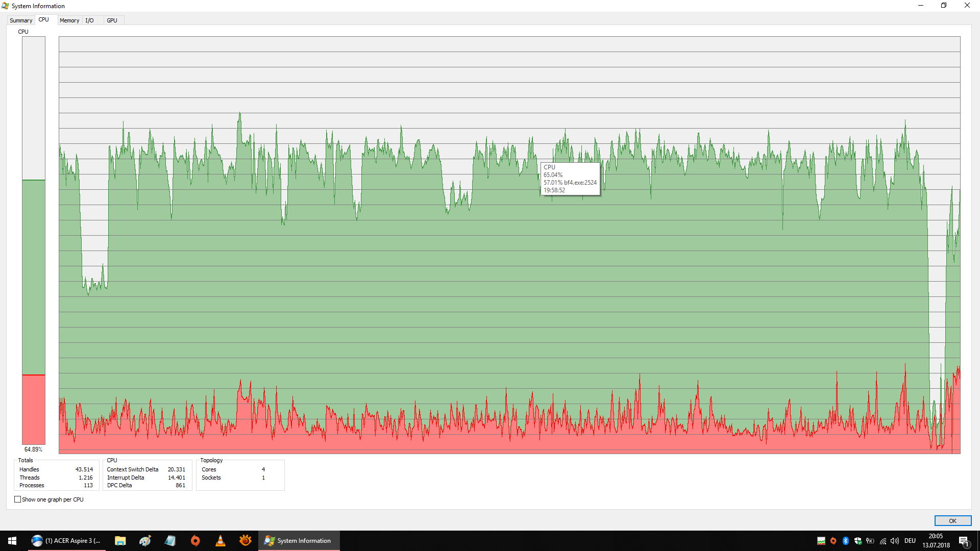Toggle Show one graph per CPU checkbox
Image resolution: width=980 pixels, height=551 pixels.
pos(17,499)
